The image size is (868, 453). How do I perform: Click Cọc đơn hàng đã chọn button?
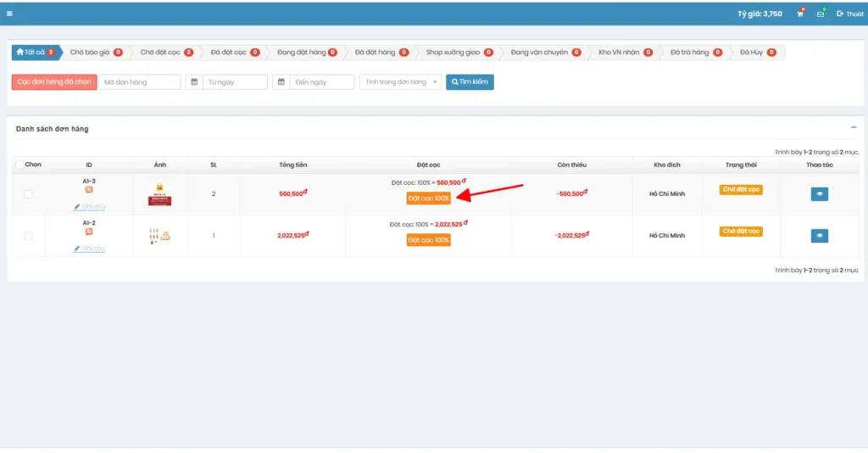[x=54, y=82]
